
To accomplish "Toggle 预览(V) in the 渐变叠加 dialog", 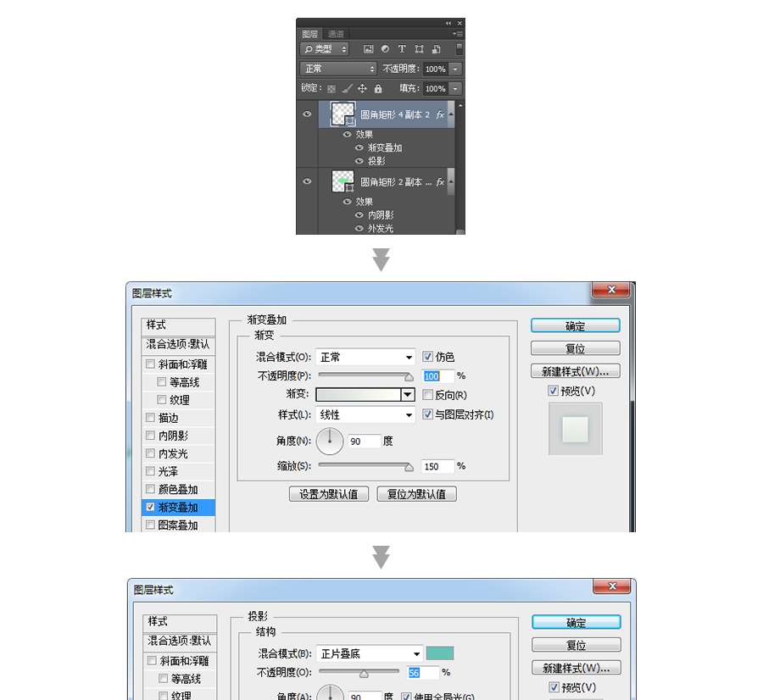I will pyautogui.click(x=553, y=391).
